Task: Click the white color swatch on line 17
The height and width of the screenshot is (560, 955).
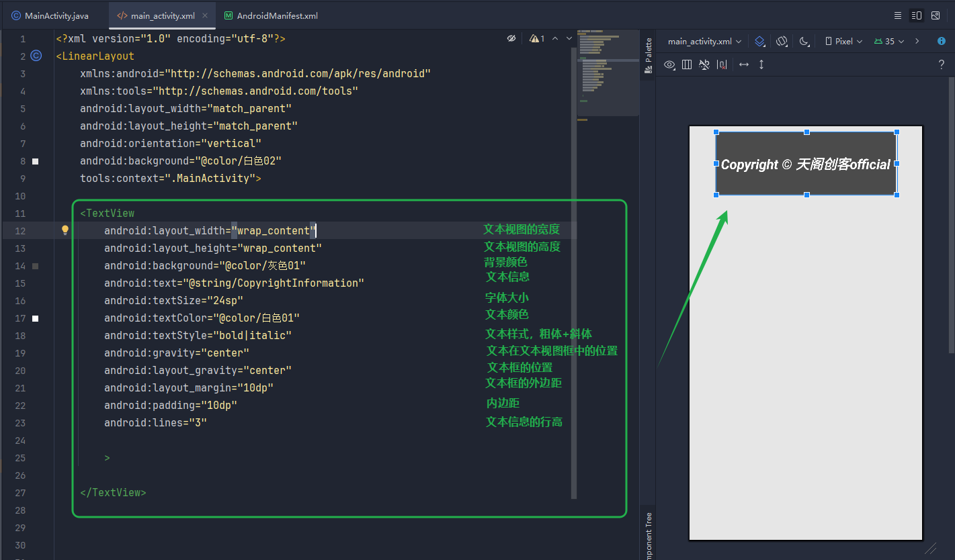Action: point(36,318)
